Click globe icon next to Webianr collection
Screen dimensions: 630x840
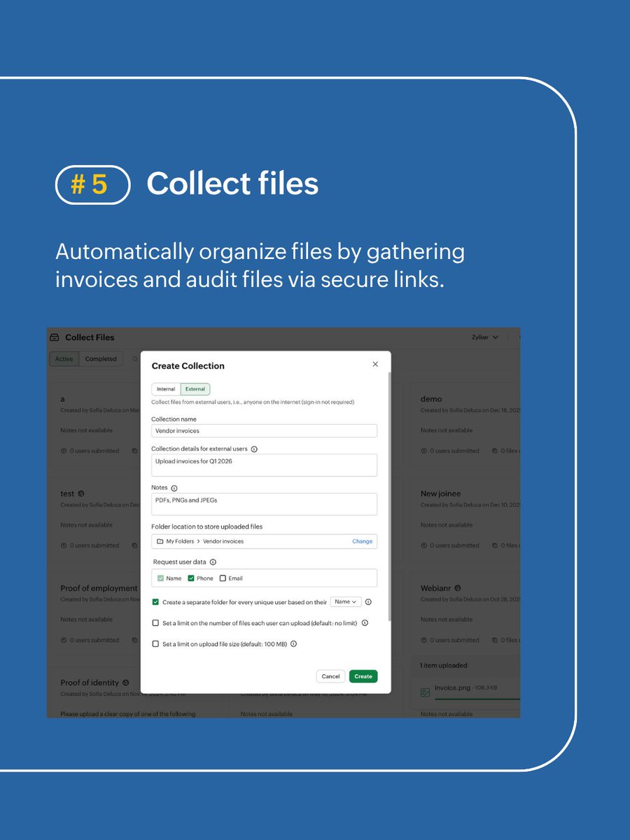[x=458, y=589]
